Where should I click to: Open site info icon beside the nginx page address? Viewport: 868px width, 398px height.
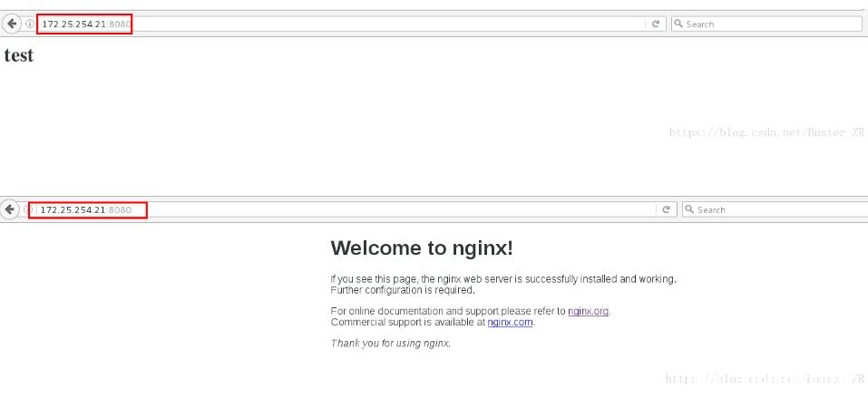coord(26,209)
